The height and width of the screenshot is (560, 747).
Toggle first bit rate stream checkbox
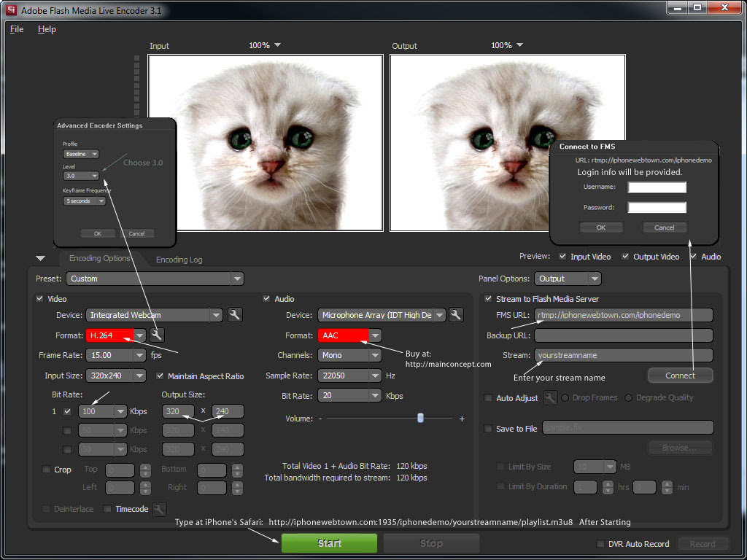tap(67, 411)
